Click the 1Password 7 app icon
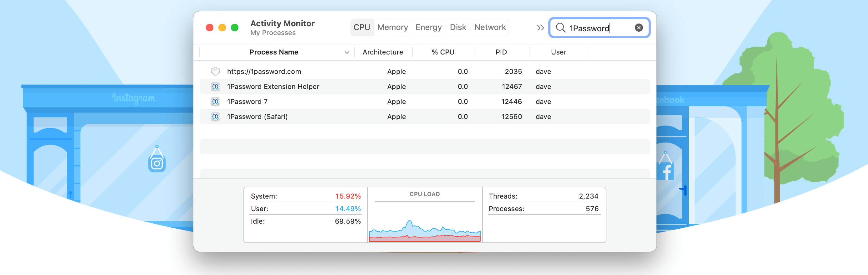 click(215, 101)
